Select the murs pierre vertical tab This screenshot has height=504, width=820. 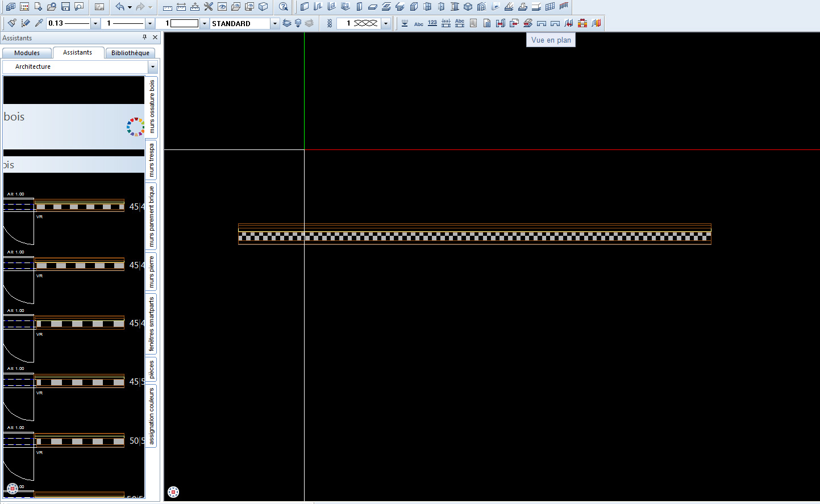pos(152,272)
